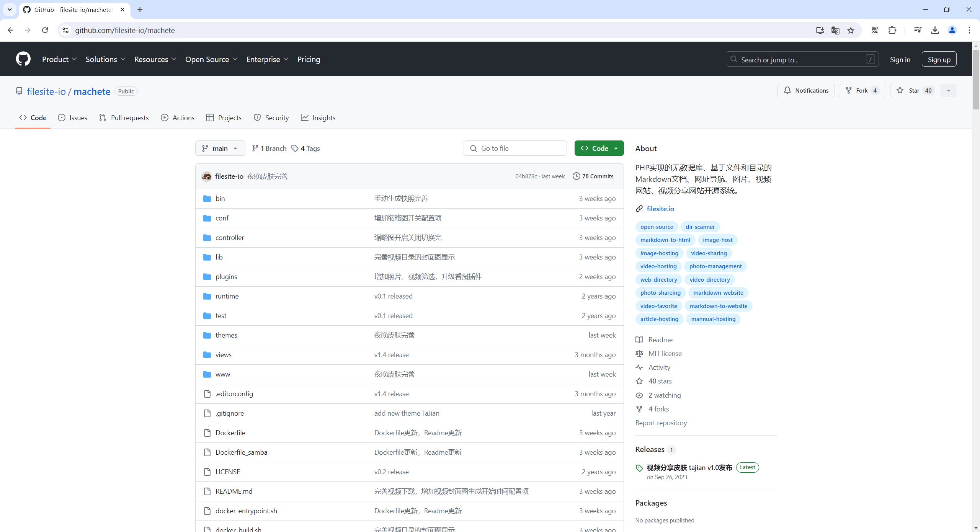Click the Sign in link
This screenshot has width=980, height=532.
tap(900, 59)
